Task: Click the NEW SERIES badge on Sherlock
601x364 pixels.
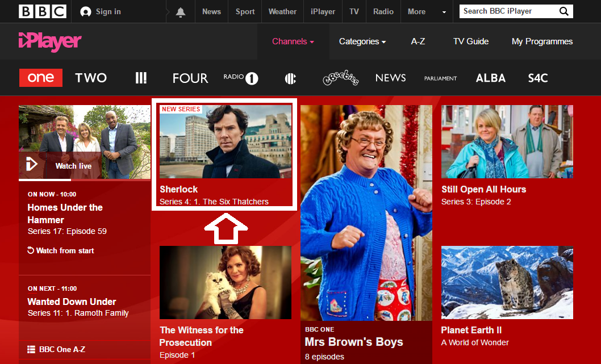Action: tap(181, 109)
